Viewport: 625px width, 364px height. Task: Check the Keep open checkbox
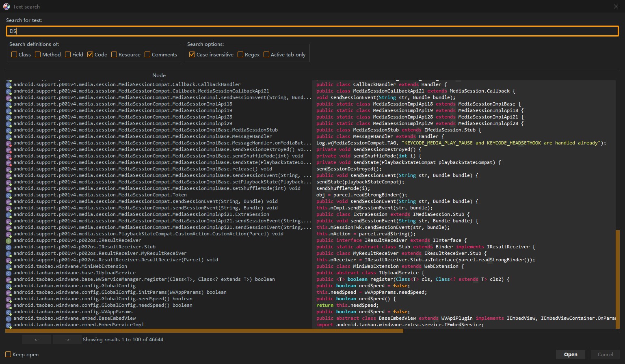pyautogui.click(x=8, y=354)
